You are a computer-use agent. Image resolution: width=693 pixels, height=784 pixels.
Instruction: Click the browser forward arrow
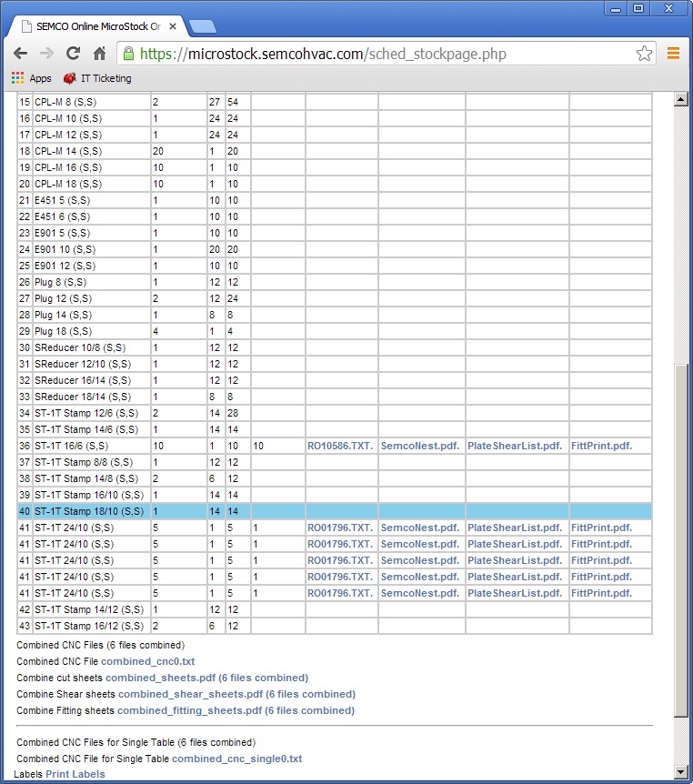coord(46,54)
